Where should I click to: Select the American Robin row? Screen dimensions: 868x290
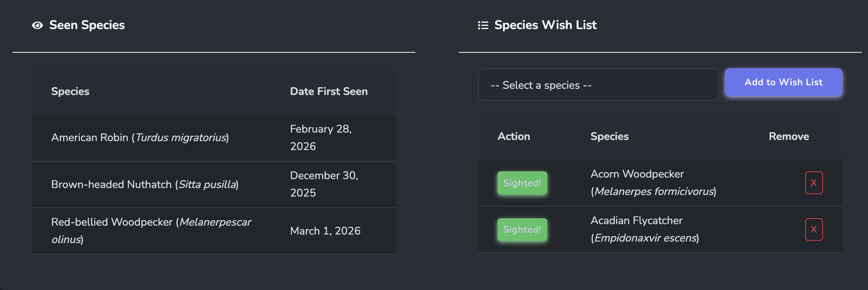tap(140, 138)
